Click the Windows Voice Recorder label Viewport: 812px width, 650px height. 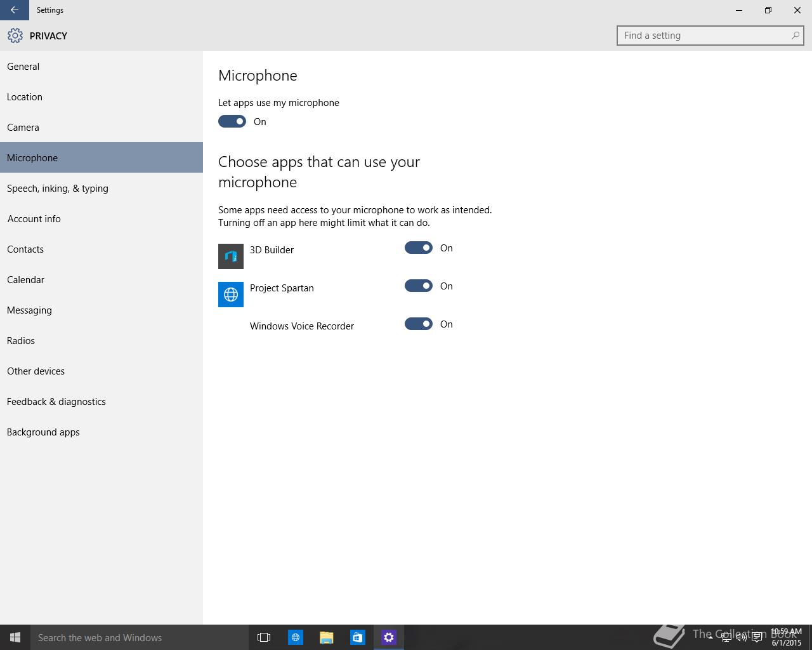[x=302, y=326]
